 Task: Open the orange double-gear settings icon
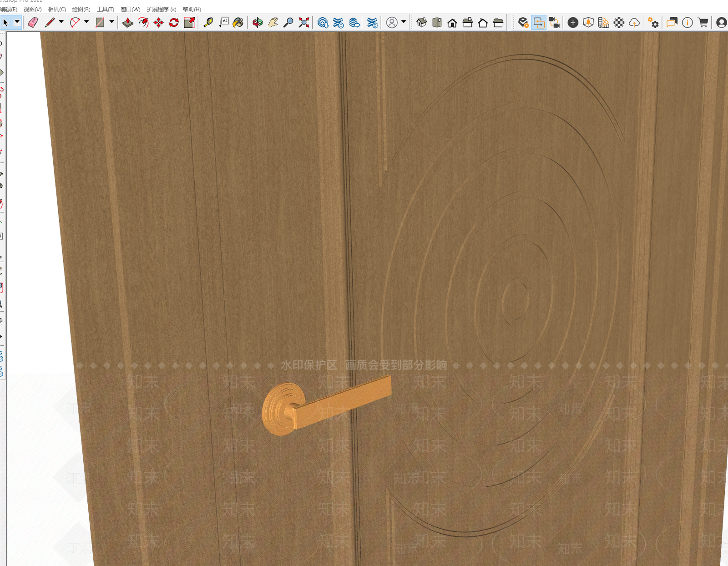(653, 22)
